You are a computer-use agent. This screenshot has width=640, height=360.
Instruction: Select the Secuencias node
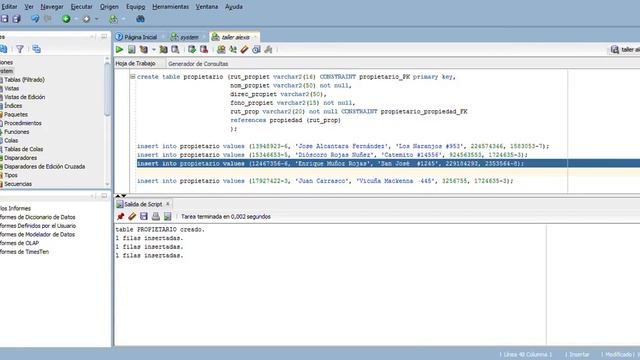pos(18,184)
